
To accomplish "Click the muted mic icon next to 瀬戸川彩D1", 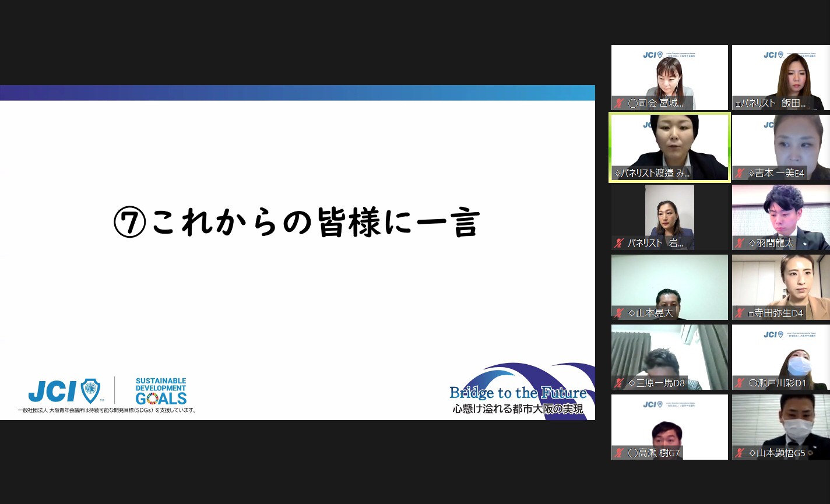I will coord(740,383).
